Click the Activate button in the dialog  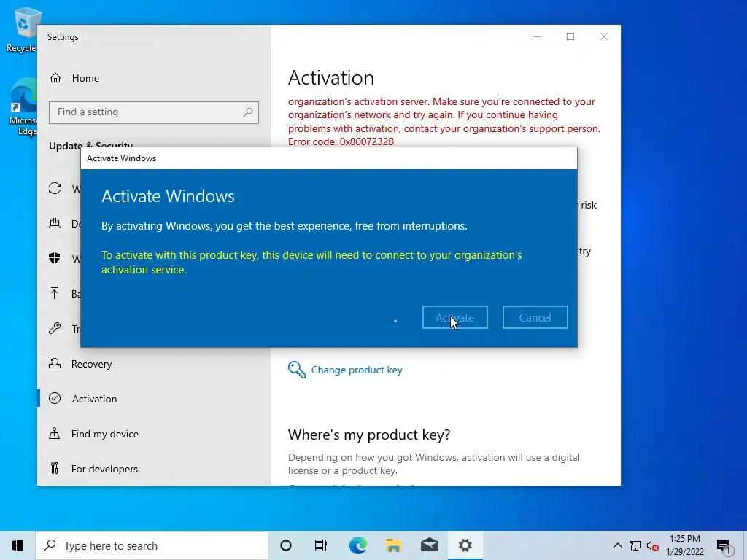(455, 317)
